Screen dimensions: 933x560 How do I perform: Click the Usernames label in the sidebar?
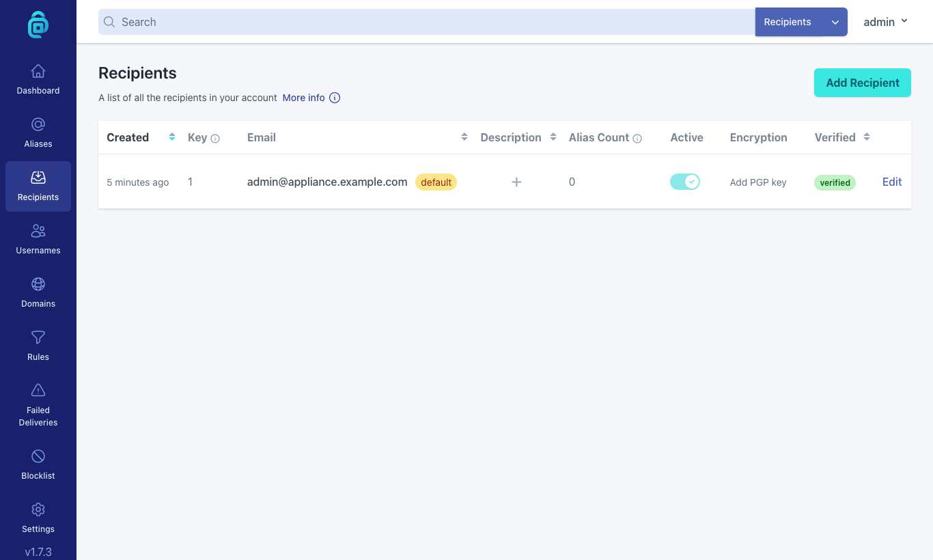pos(38,251)
